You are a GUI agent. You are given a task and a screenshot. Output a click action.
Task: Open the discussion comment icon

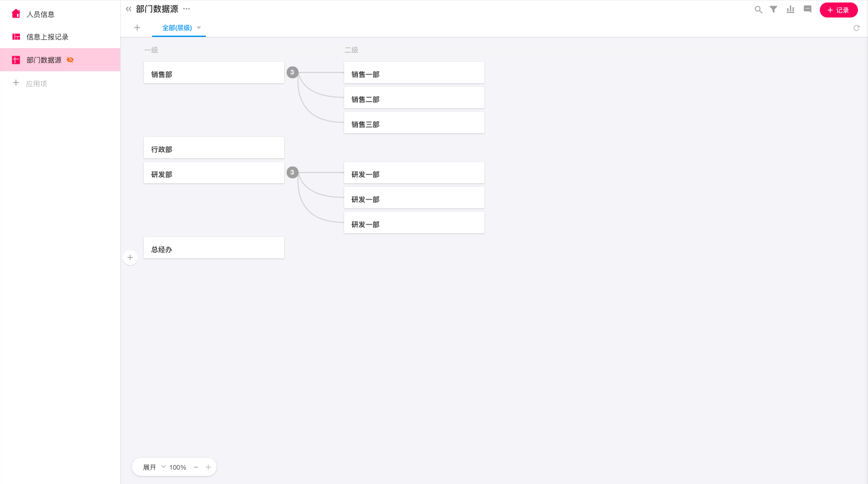[807, 9]
